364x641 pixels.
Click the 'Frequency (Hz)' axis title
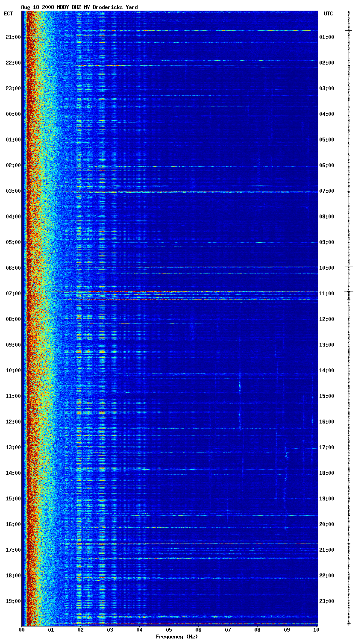click(x=176, y=637)
